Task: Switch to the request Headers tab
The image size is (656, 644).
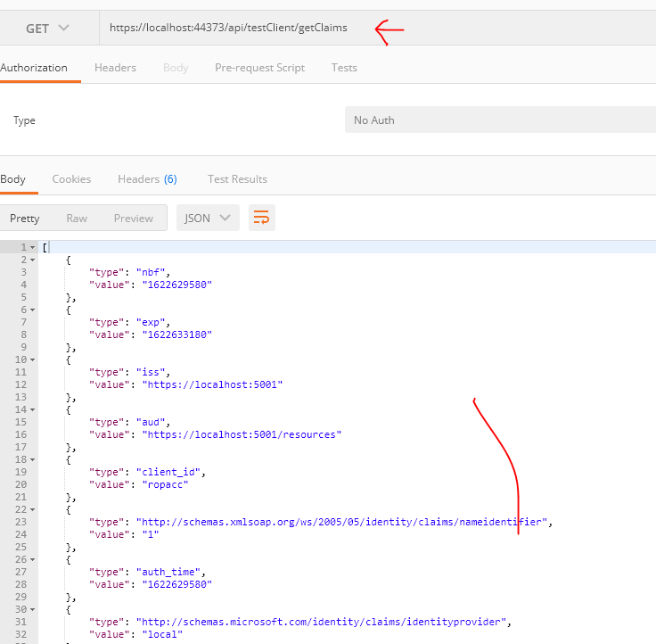Action: click(115, 68)
